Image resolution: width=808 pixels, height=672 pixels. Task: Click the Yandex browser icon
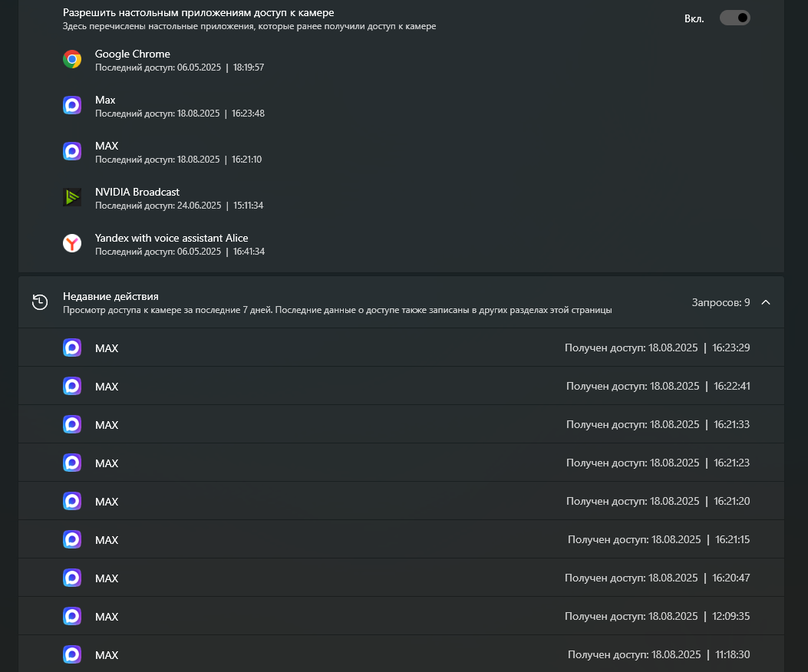coord(72,244)
